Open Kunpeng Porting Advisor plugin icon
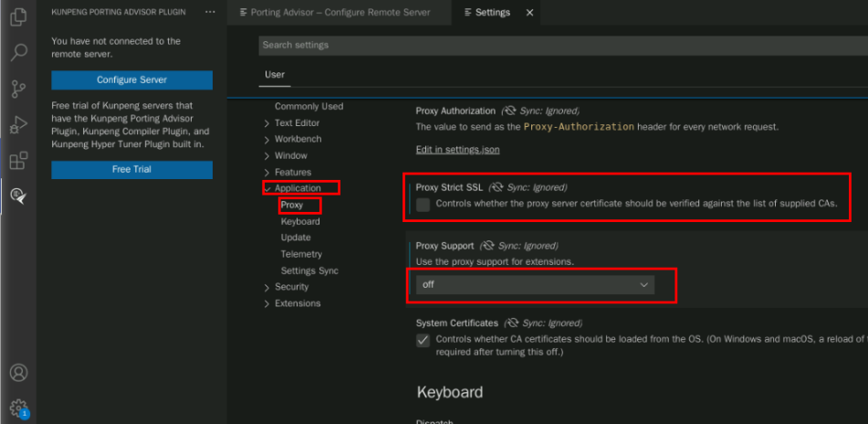Viewport: 868px width, 424px height. click(18, 195)
